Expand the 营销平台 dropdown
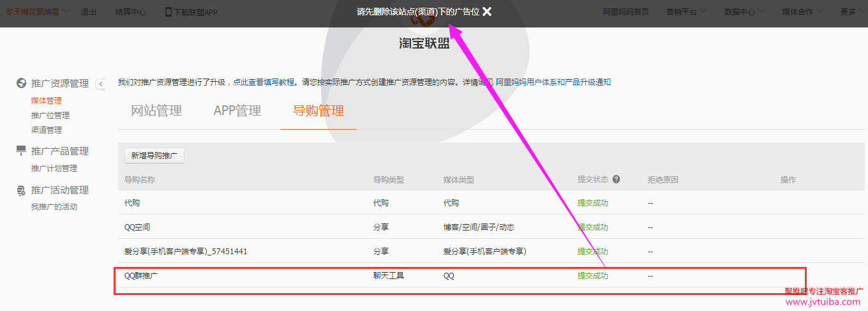Image resolution: width=868 pixels, height=311 pixels. pyautogui.click(x=686, y=11)
